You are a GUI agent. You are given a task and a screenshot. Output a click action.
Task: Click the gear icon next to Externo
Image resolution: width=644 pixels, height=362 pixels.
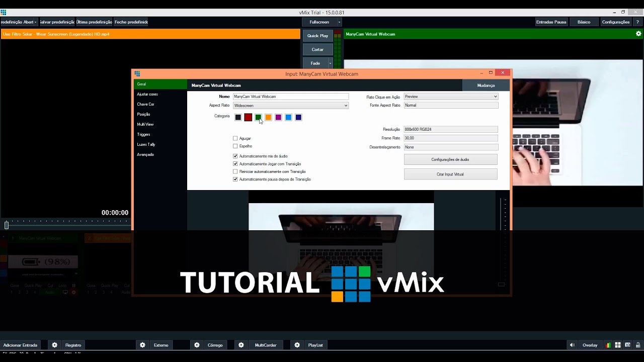point(143,345)
